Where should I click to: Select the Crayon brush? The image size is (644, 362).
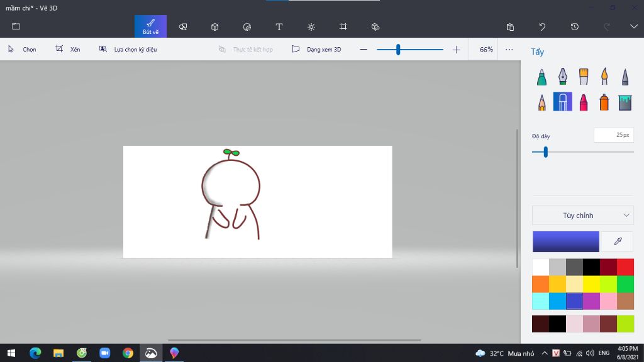click(584, 102)
